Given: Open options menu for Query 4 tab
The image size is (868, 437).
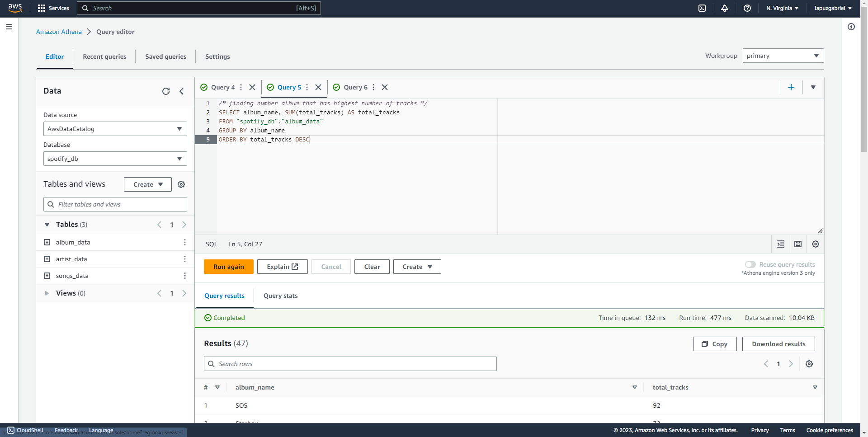Looking at the screenshot, I should (x=241, y=87).
